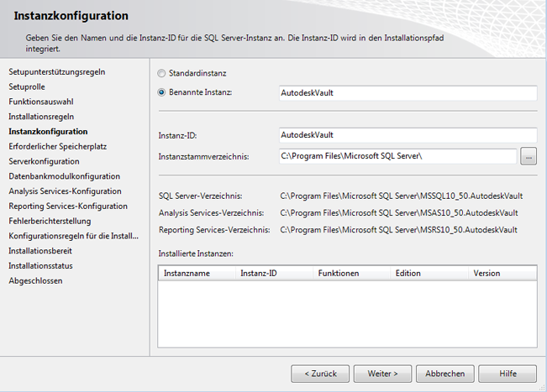Go to the Analysis Services-Konfiguration step
The width and height of the screenshot is (547, 392).
coord(65,191)
